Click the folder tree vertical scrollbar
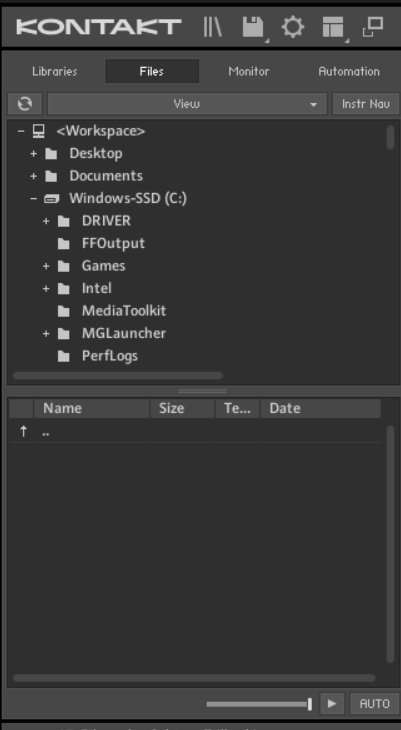 [390, 137]
